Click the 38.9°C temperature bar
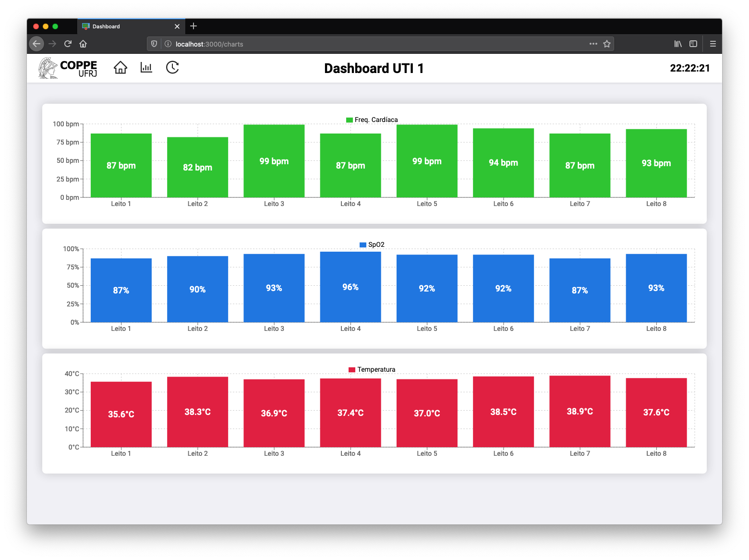Screen dimensions: 749x560 pos(580,411)
